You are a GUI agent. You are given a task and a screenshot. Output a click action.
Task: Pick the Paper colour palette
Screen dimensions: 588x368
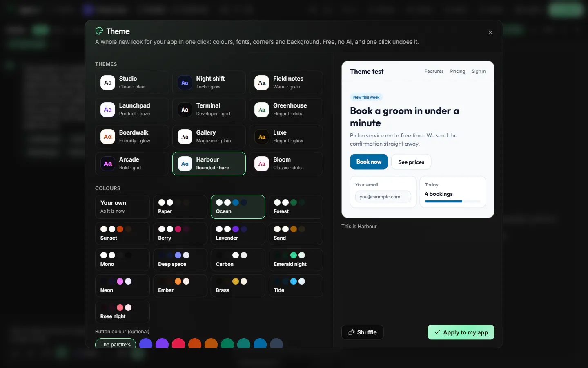pos(180,207)
